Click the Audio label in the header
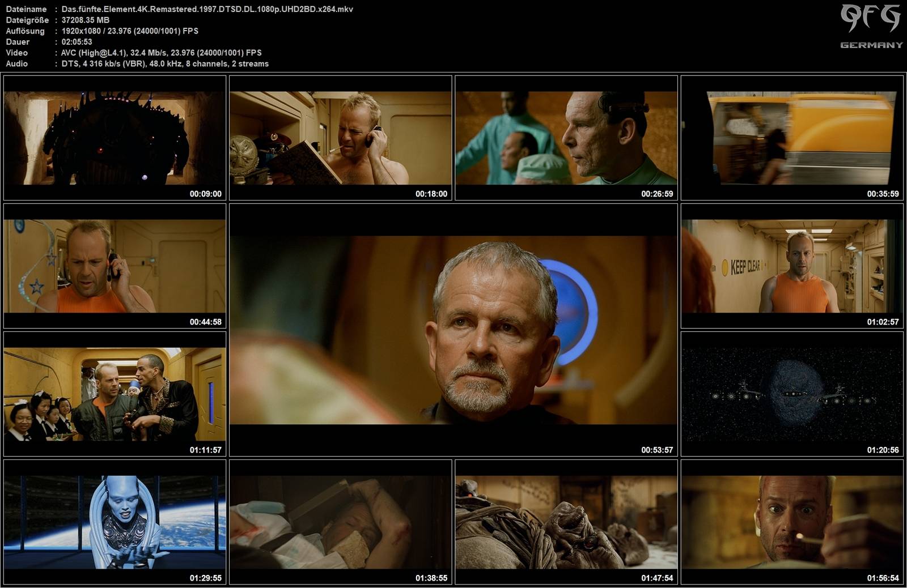This screenshot has height=588, width=907. (17, 63)
